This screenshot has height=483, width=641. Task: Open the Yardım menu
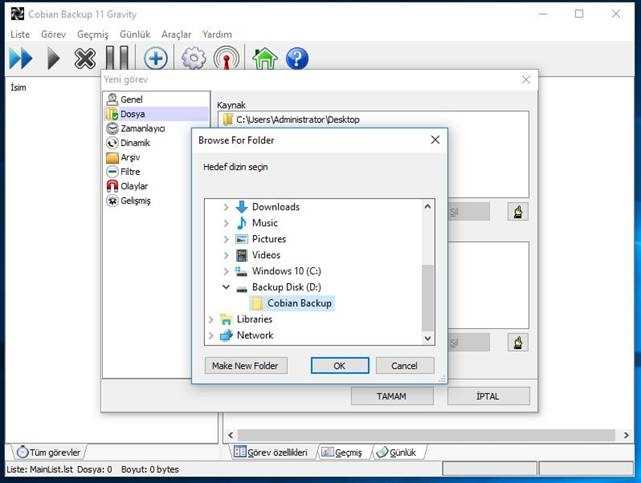point(217,34)
